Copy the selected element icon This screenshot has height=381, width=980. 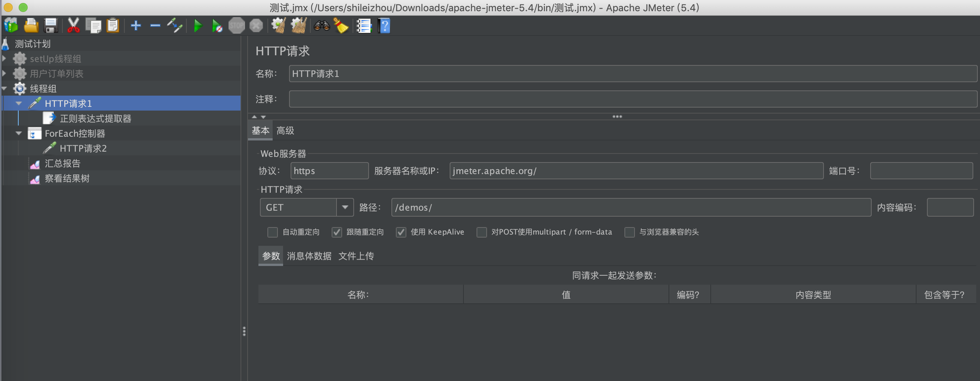point(93,25)
